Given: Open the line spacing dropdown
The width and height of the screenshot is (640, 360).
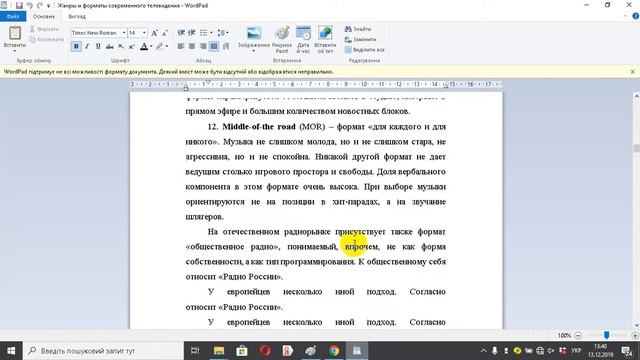Looking at the screenshot, I should 223,33.
